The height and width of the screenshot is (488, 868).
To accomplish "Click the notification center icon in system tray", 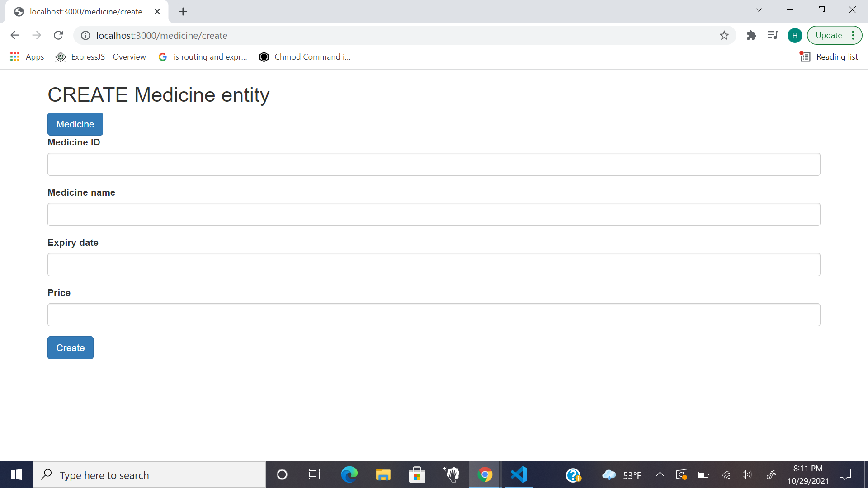I will pos(845,474).
